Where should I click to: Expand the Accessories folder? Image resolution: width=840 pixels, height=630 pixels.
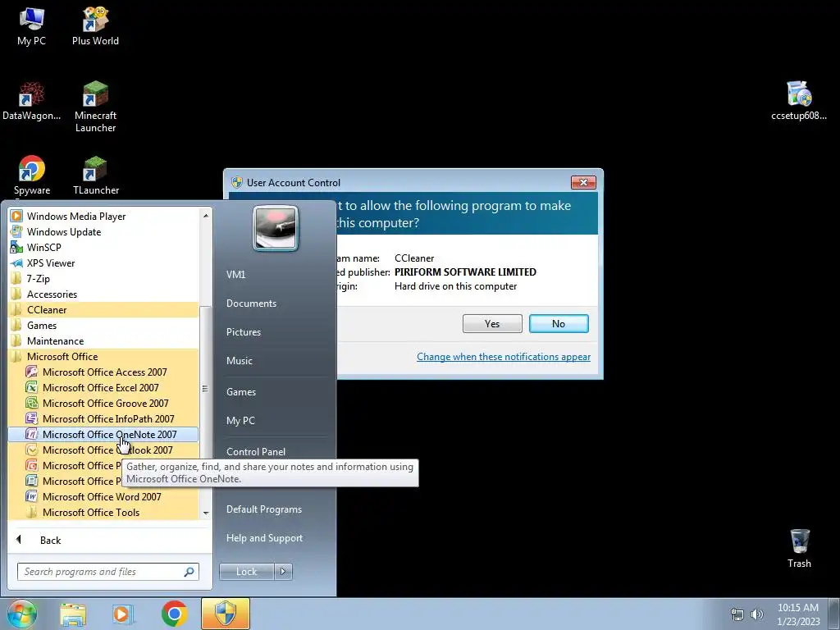[x=103, y=294]
